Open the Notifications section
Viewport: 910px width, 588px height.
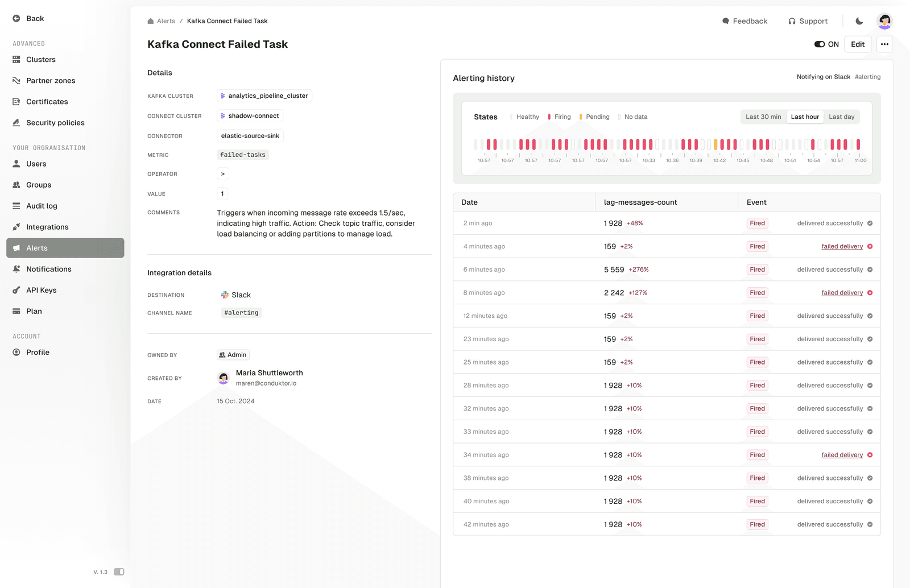pyautogui.click(x=49, y=268)
